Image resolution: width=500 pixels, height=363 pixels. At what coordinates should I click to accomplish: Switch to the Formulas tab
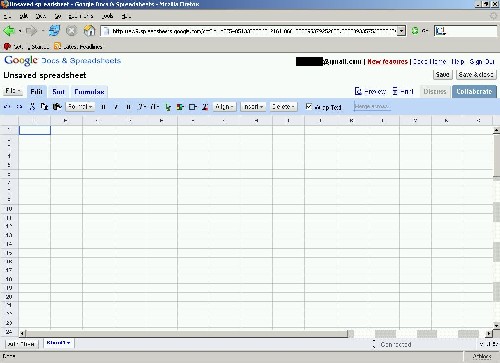point(89,91)
